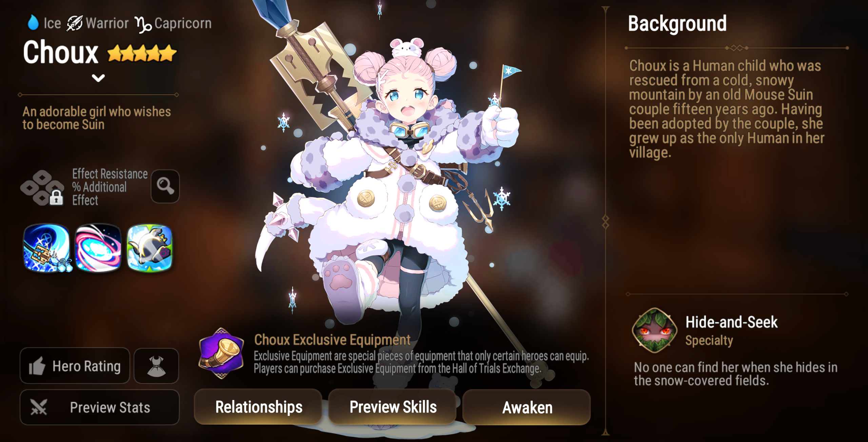Viewport: 868px width, 442px height.
Task: Click the Hero Rating button
Action: [75, 366]
